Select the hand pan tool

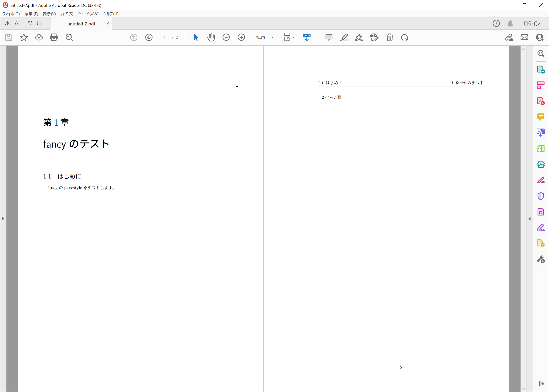[x=211, y=37]
